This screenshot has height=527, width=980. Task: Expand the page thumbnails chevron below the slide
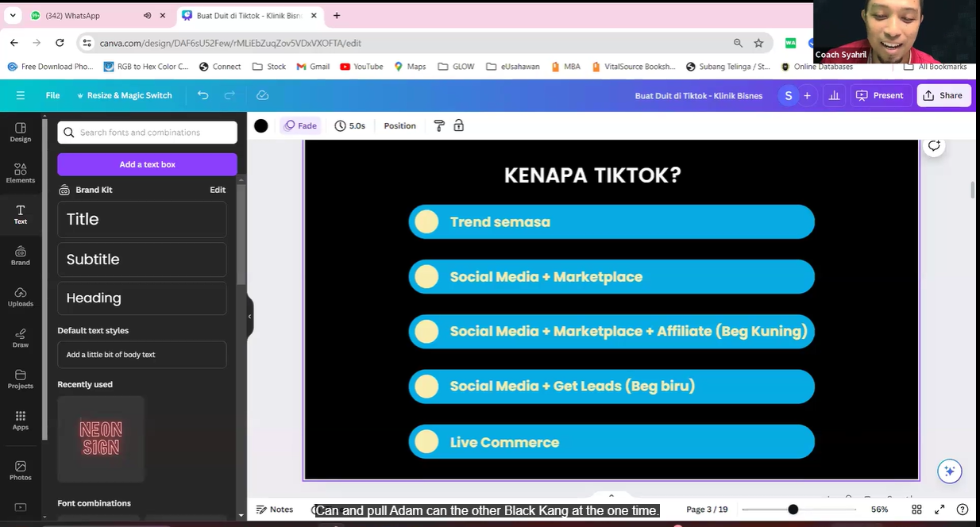click(611, 495)
